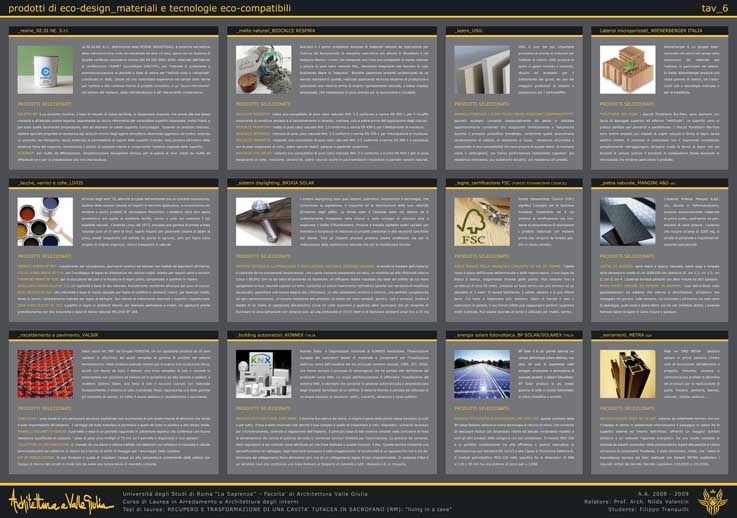This screenshot has width=737, height=518.
Task: Click 'PRODOTTI SELEZIONATI' in the FSC panel
Action: [481, 256]
